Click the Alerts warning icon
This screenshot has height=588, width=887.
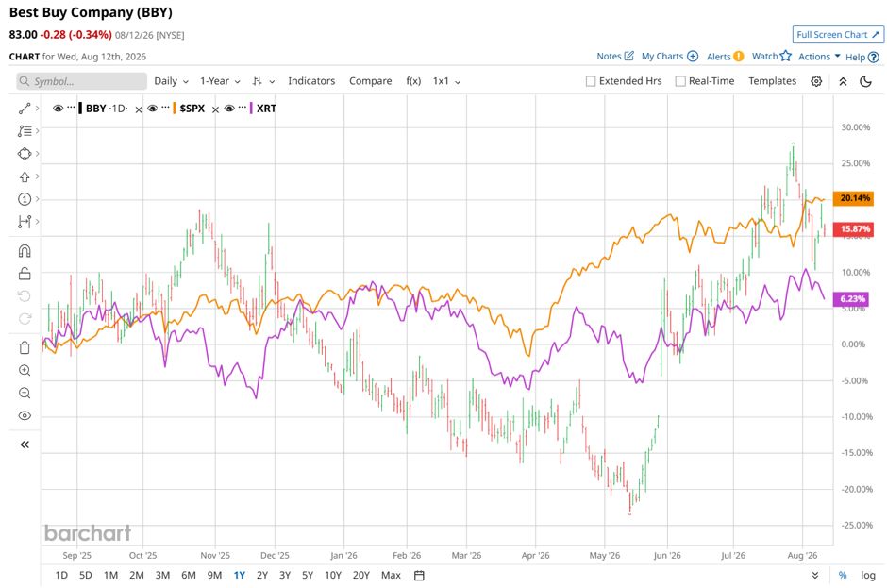pyautogui.click(x=739, y=56)
